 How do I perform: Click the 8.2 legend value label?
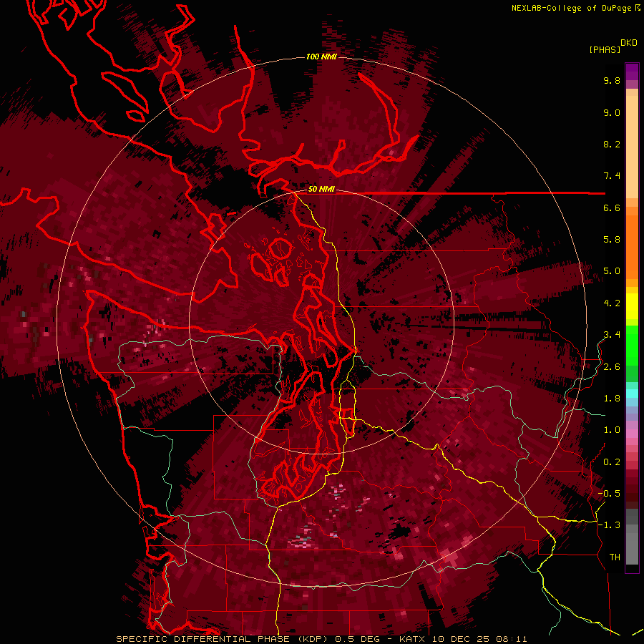tap(612, 144)
